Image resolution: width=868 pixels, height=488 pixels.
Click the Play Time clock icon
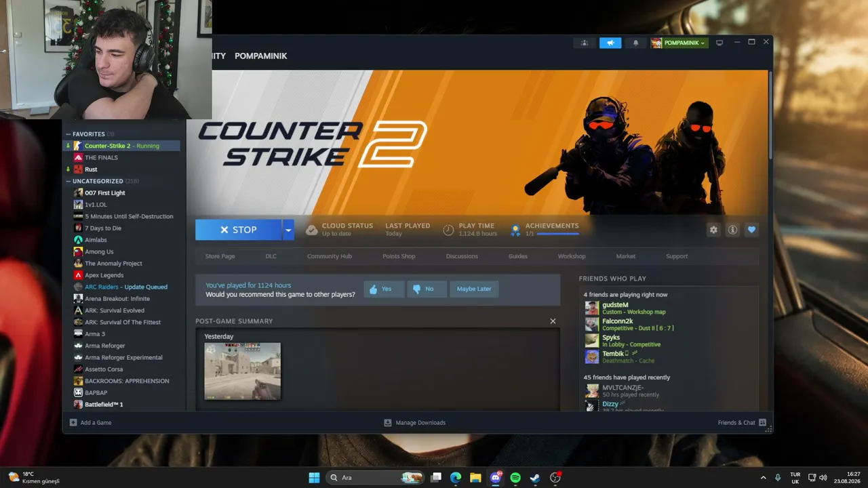(448, 230)
